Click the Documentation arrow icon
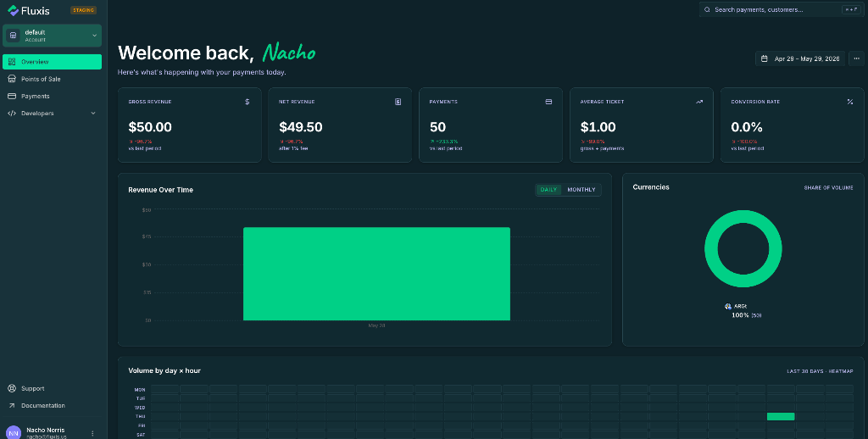868x439 pixels. 12,406
